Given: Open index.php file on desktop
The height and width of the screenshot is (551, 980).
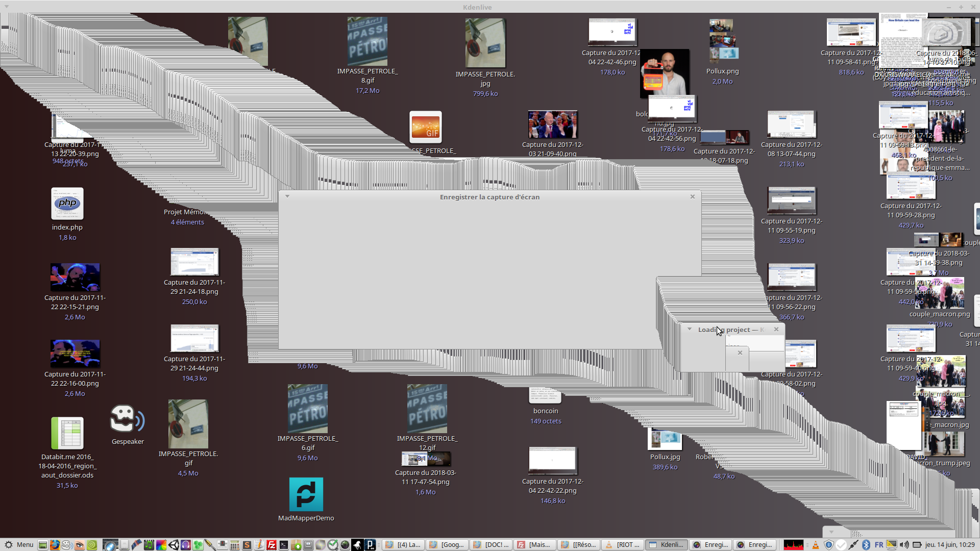Looking at the screenshot, I should [x=67, y=204].
